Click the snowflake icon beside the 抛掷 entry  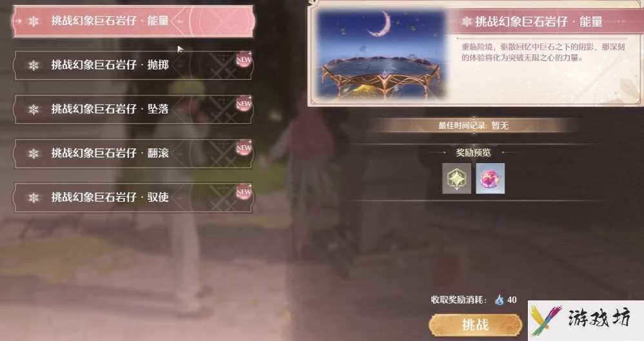click(x=34, y=65)
